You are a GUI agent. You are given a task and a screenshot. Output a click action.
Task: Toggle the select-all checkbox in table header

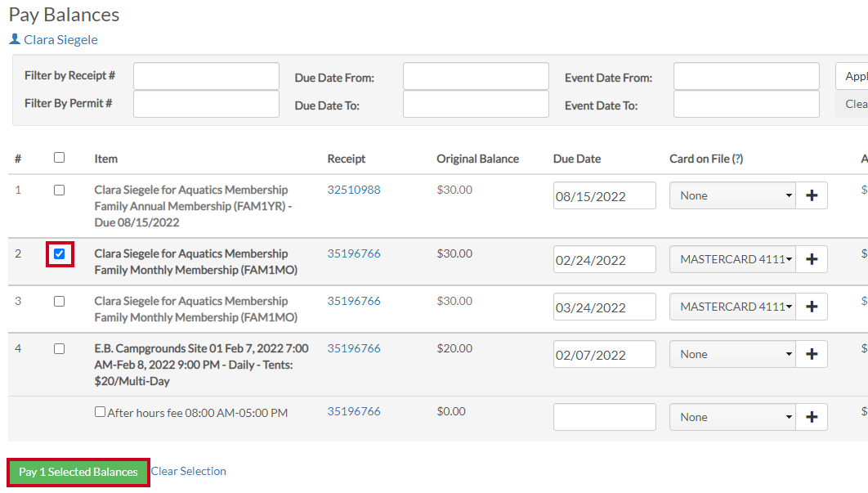click(x=59, y=158)
